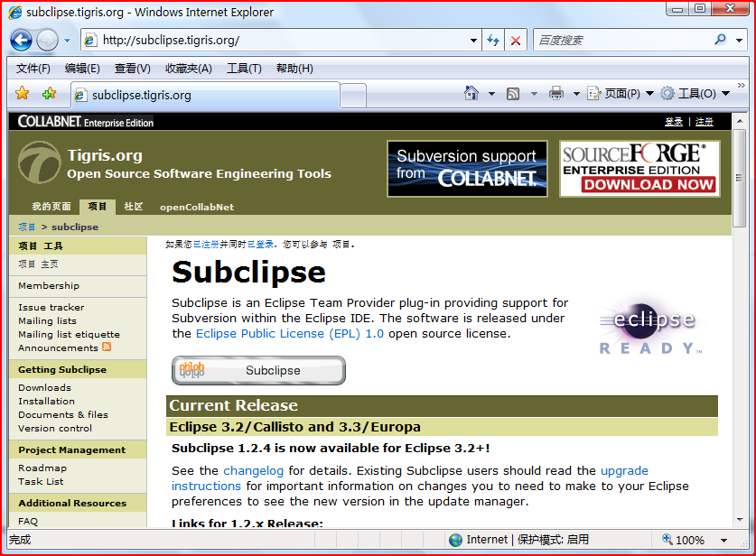756x556 pixels.
Task: Click the ohloh Subclipse badge button
Action: click(x=258, y=370)
